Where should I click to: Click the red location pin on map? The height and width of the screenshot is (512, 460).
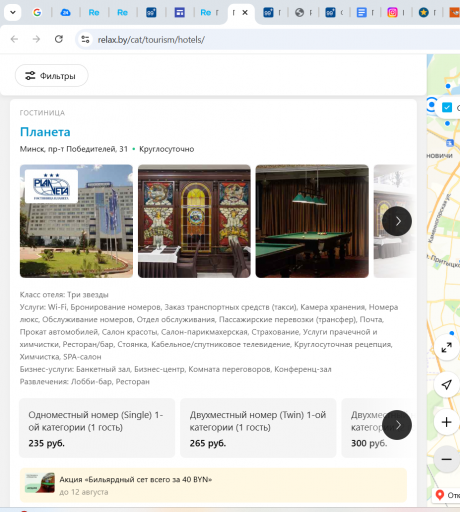tap(440, 495)
